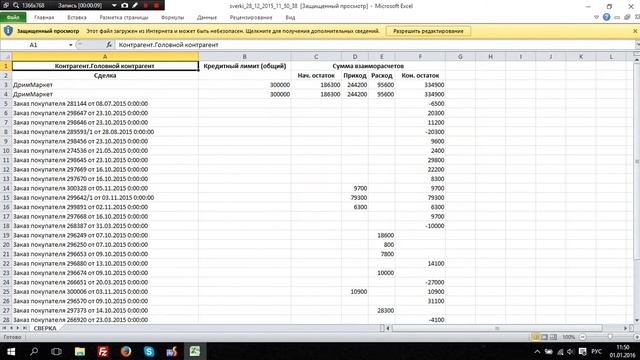Click Сделка cell in row 2
This screenshot has height=360, width=640.
coord(105,76)
